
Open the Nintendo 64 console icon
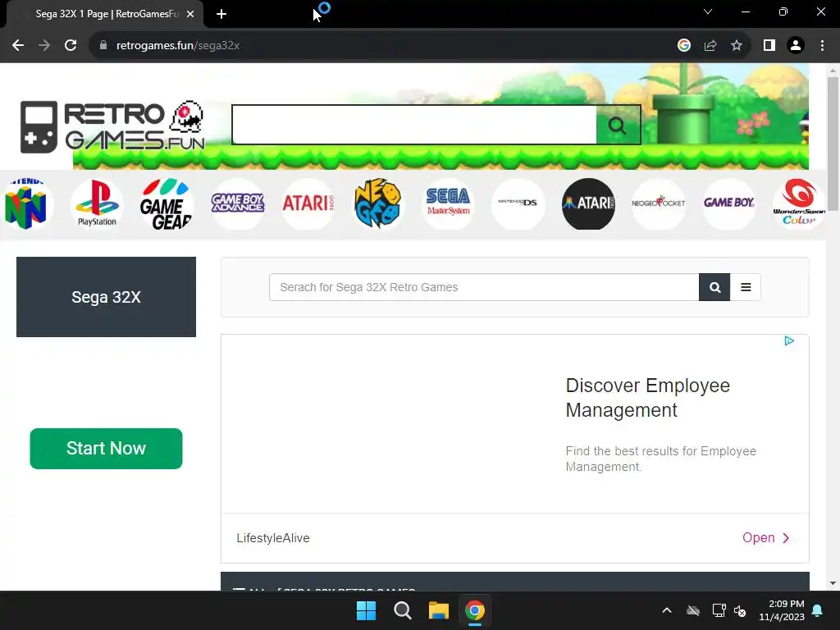point(26,204)
